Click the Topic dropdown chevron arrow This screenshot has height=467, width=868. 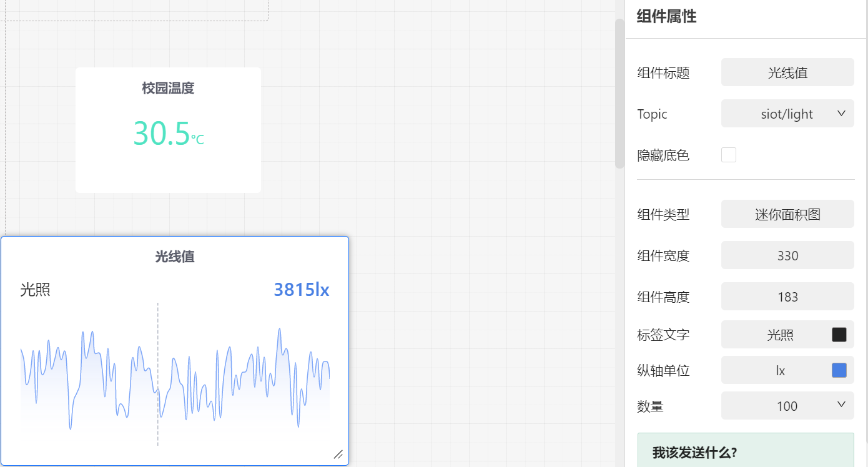(x=841, y=114)
